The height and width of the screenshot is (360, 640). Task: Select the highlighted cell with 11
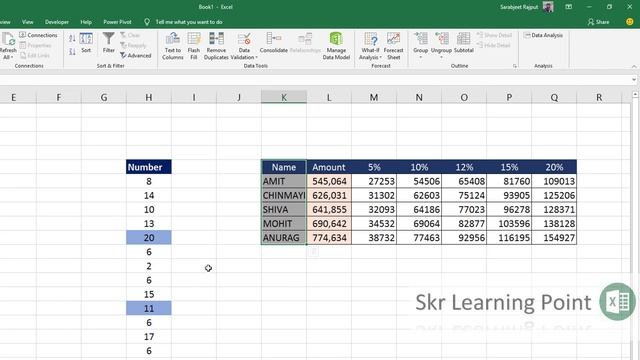click(x=149, y=308)
